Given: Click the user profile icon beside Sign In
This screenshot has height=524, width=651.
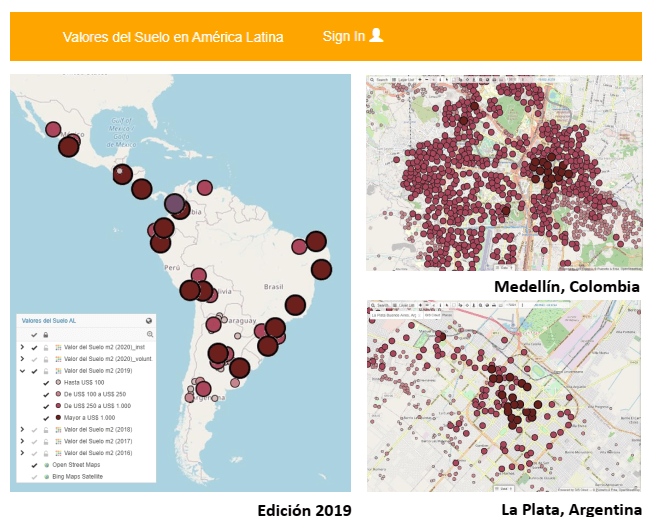Looking at the screenshot, I should 376,35.
